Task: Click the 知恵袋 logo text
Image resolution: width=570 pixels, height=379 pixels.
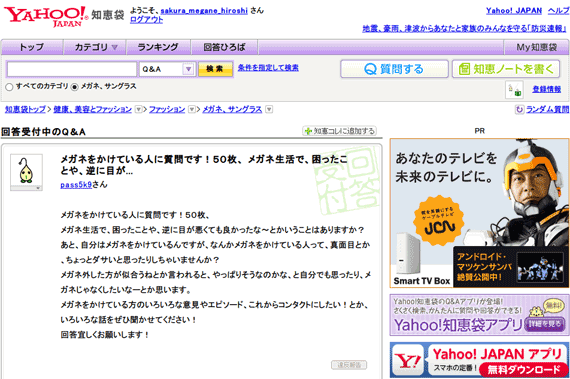Action: pos(108,15)
